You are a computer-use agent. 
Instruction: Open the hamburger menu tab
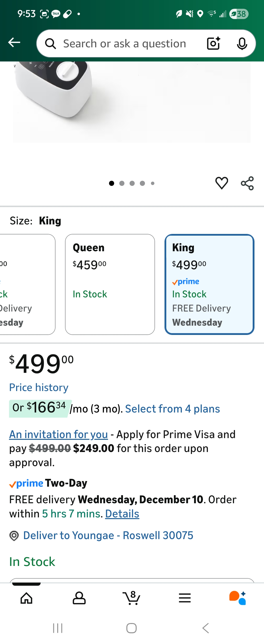point(185,598)
